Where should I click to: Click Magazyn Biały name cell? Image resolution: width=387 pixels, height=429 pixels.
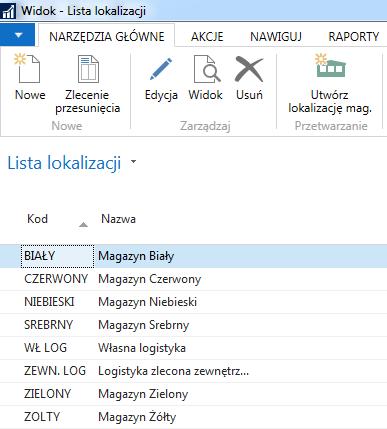click(x=136, y=256)
